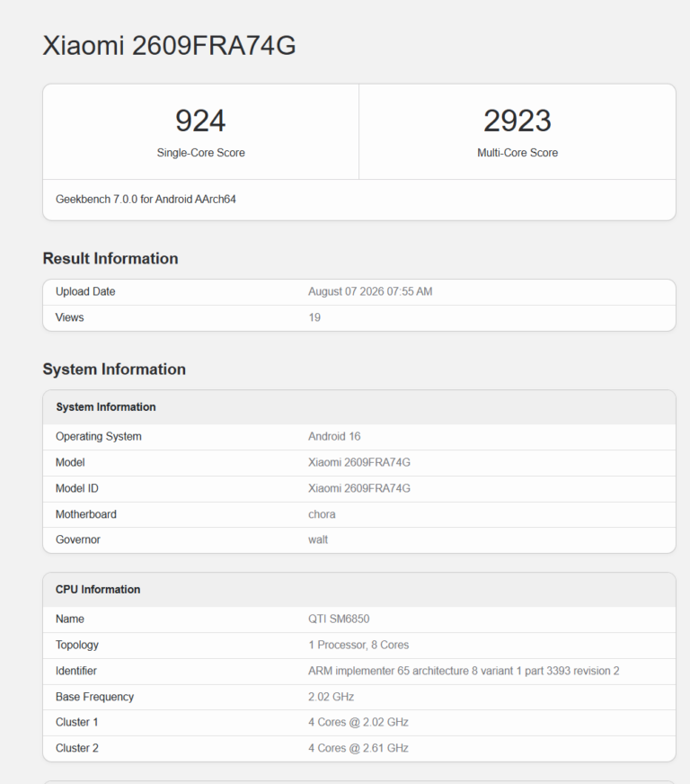This screenshot has width=690, height=784.
Task: Click the CPU Information table header
Action: tap(98, 590)
